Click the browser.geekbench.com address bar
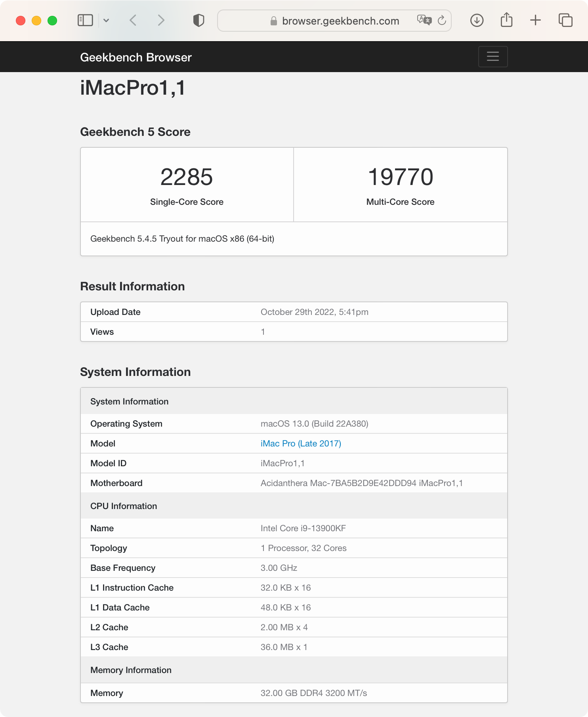Image resolution: width=588 pixels, height=717 pixels. (334, 21)
